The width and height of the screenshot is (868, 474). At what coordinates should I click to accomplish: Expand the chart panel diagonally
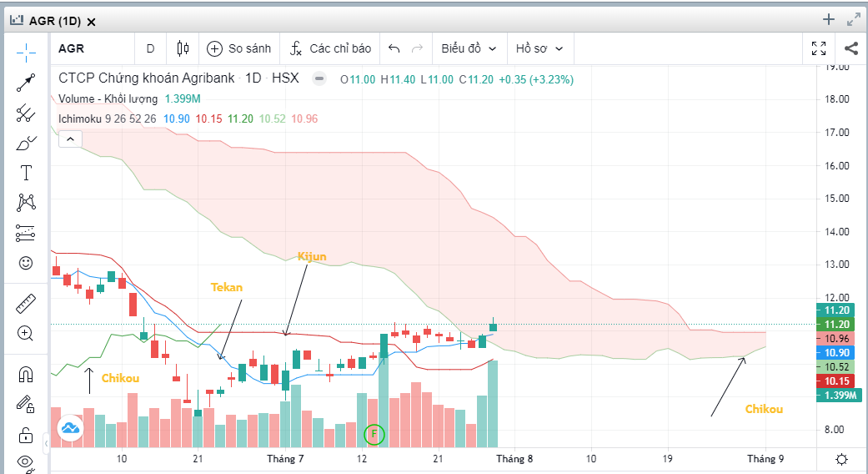point(854,20)
